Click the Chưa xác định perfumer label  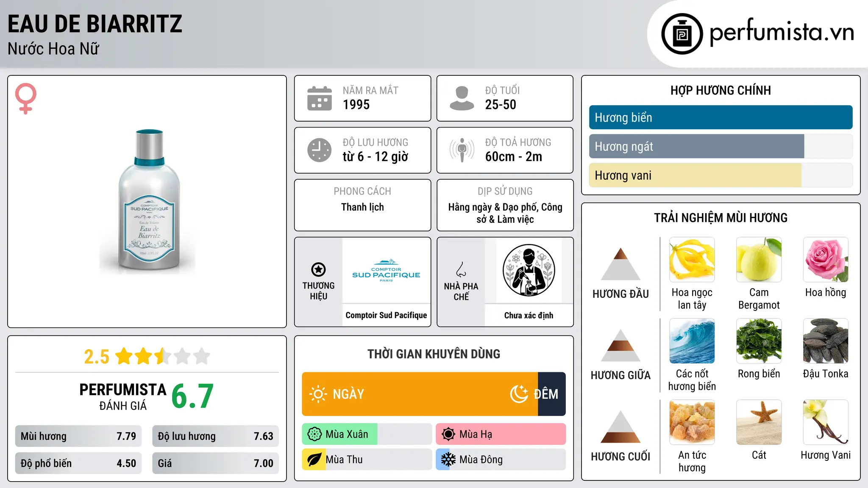pos(529,315)
